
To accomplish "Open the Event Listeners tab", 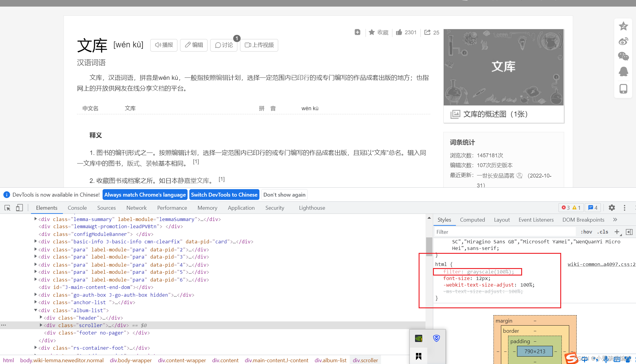I will (536, 220).
